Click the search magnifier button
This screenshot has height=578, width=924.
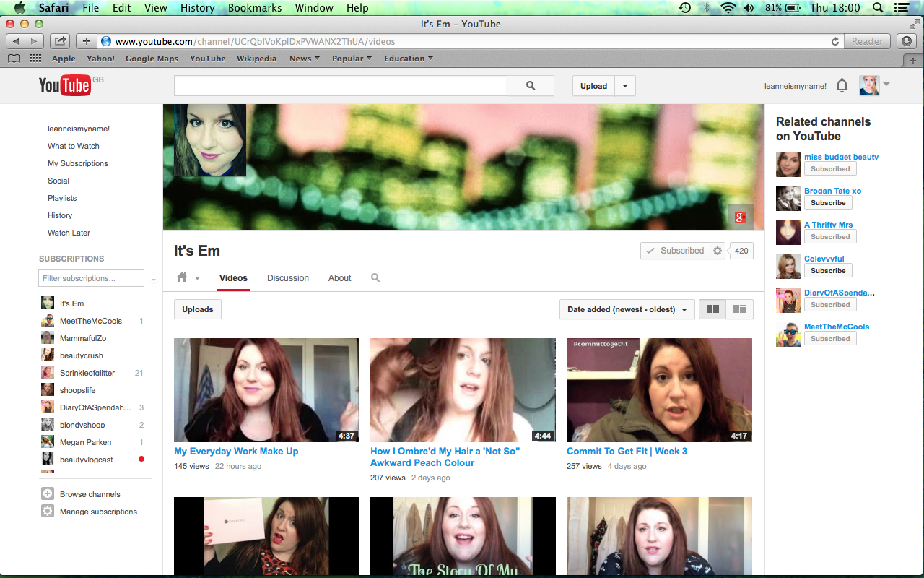pyautogui.click(x=531, y=85)
